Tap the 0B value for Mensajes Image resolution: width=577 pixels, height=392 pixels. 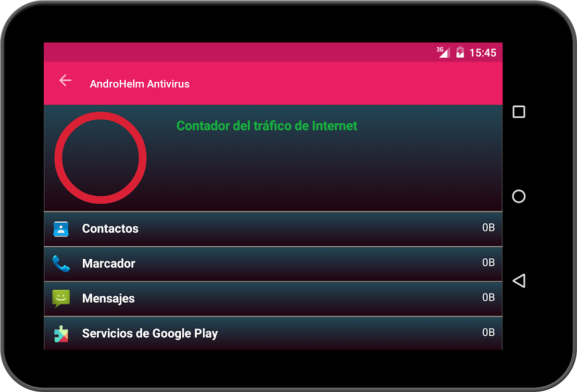pos(489,297)
